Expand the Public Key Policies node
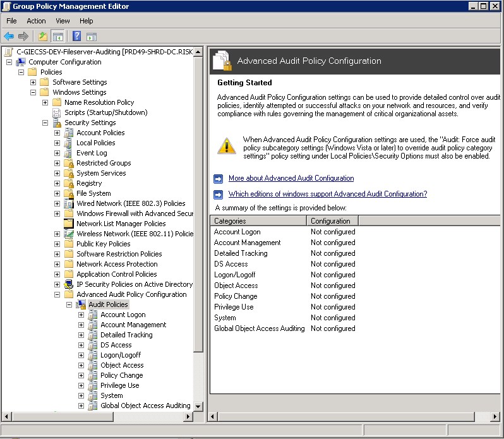504x439 pixels. [x=57, y=244]
